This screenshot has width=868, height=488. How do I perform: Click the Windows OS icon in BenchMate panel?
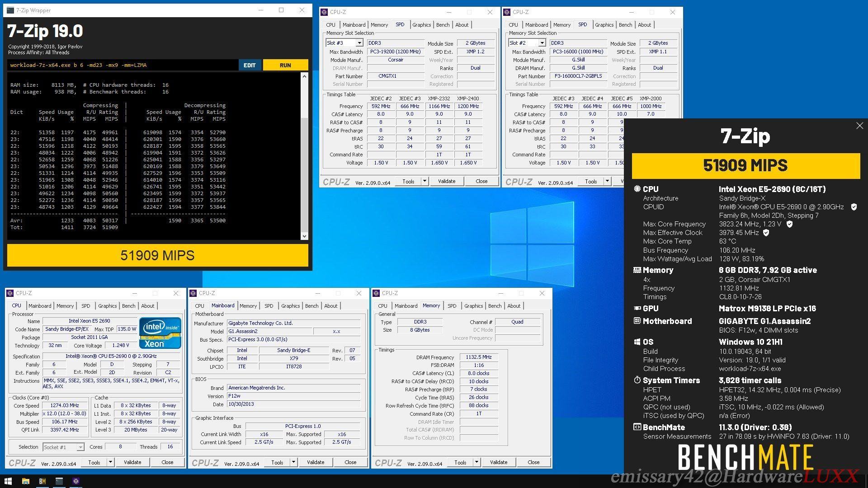[637, 342]
